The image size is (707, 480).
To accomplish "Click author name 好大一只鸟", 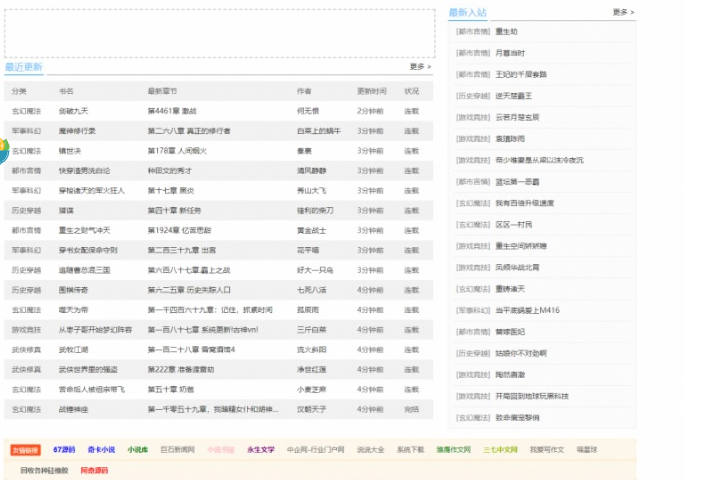I will 315,270.
